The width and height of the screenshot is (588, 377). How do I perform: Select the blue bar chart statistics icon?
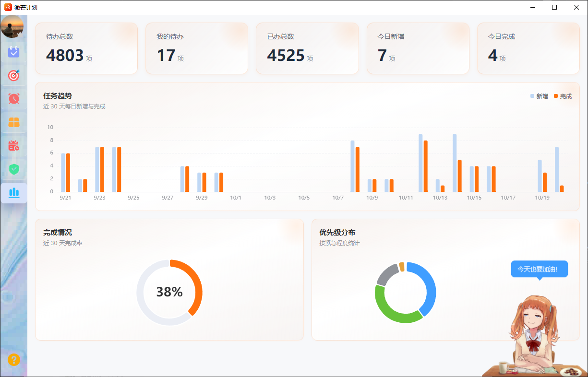point(14,193)
